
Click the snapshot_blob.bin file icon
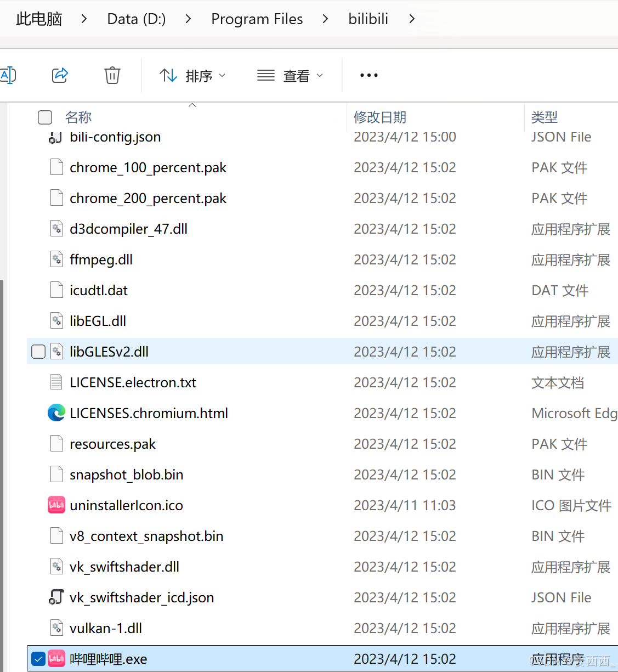56,475
